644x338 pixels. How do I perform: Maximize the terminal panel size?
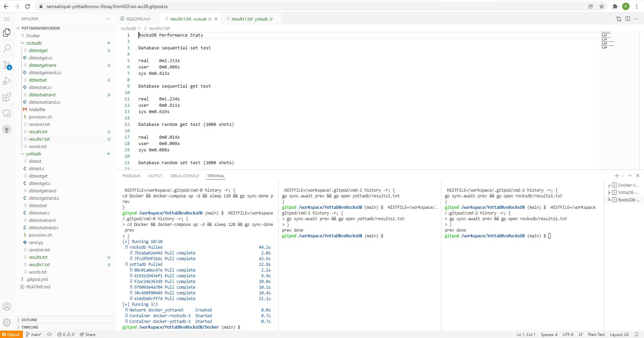630,176
